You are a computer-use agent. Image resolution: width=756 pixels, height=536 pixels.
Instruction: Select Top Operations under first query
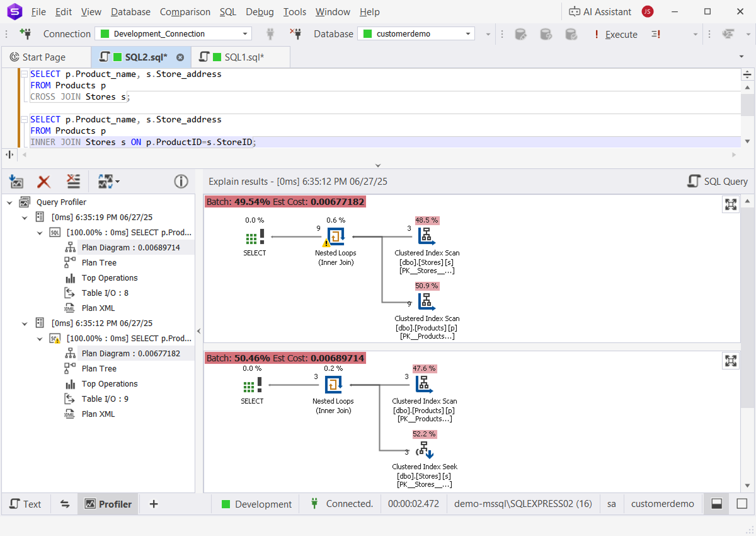pyautogui.click(x=109, y=278)
